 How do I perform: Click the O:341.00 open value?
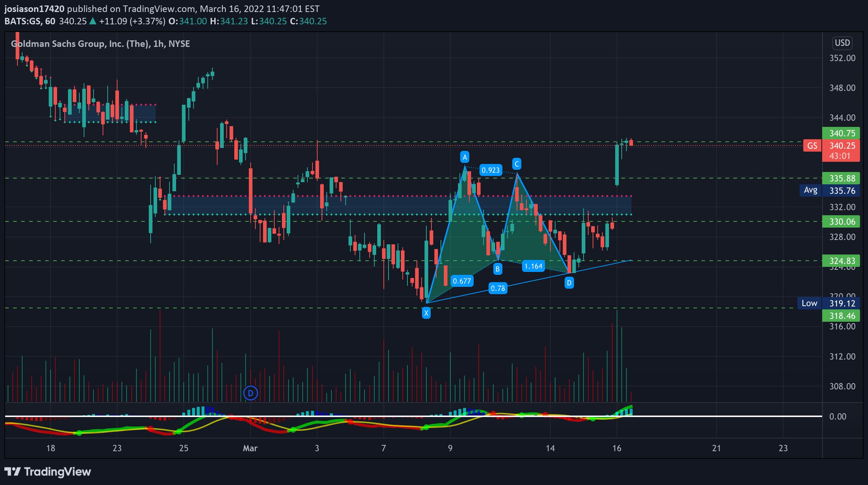(x=188, y=21)
